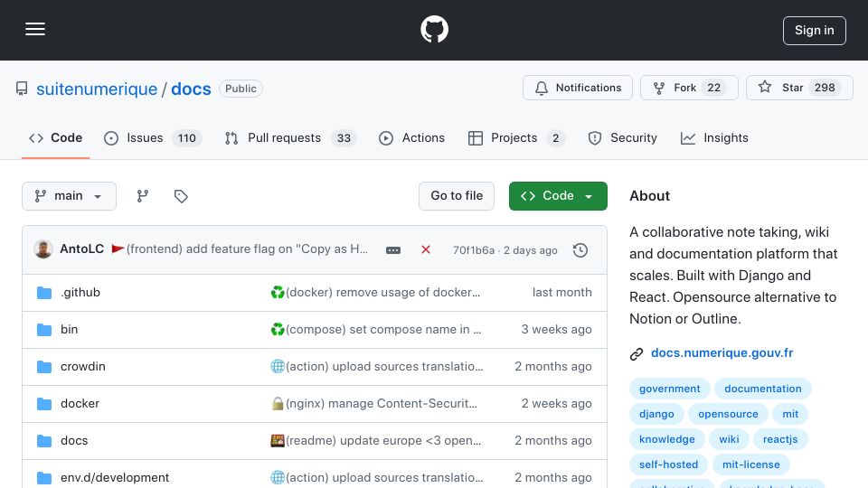Select the wiki topic tag
Screen dimensions: 868x488
729,439
